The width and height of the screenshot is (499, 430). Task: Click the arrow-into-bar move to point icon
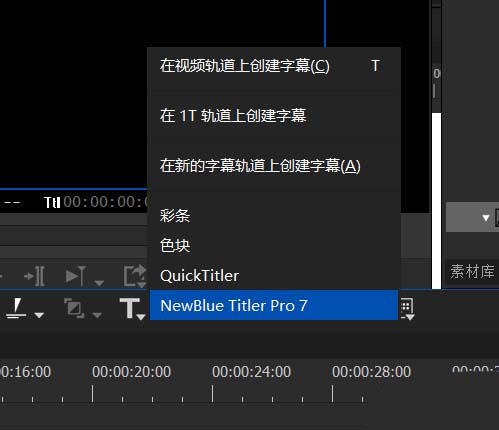point(35,276)
